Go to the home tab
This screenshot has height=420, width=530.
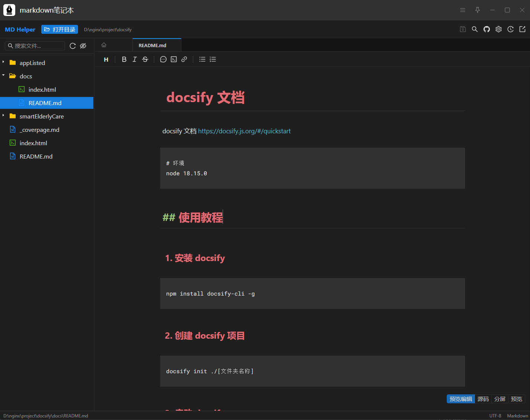[x=104, y=45]
